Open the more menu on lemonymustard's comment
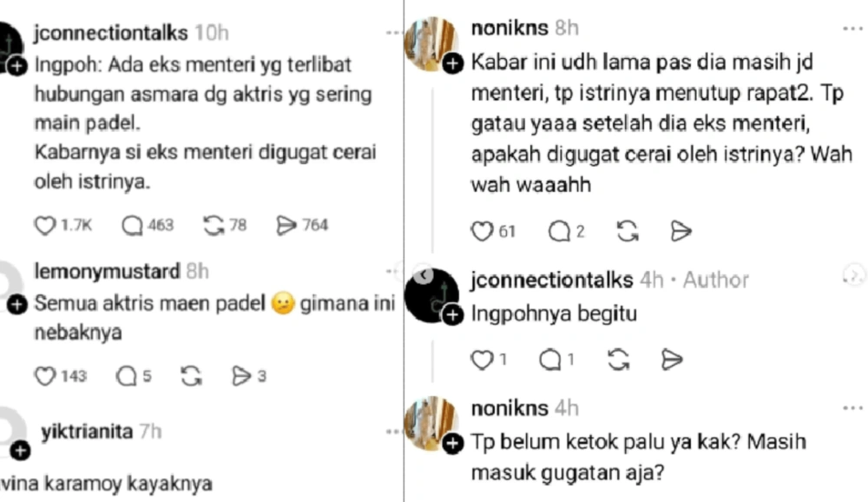Screen dimensions: 868x502 coord(392,271)
